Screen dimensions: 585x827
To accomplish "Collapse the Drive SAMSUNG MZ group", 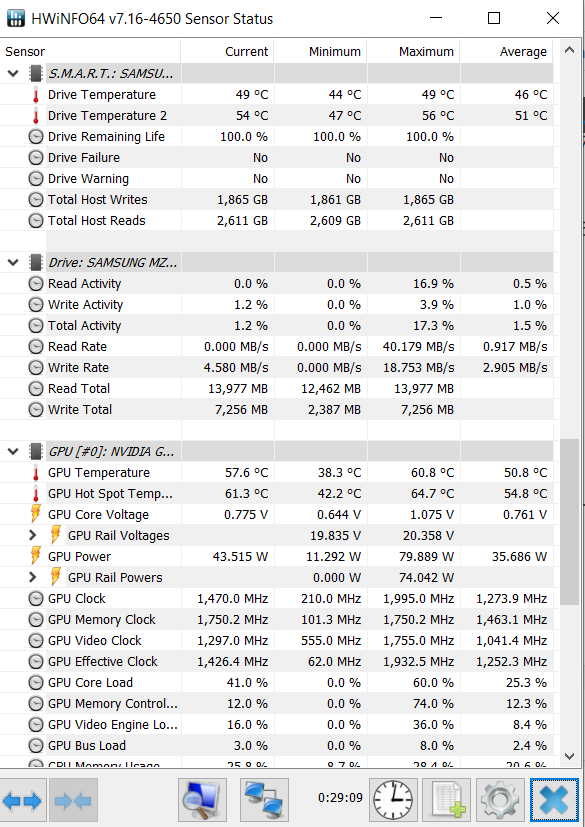I will (13, 262).
